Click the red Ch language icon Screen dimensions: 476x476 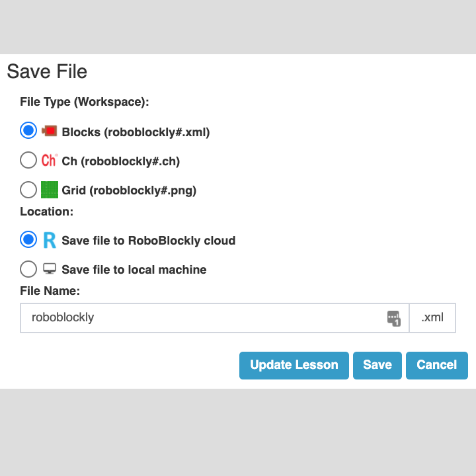[49, 160]
